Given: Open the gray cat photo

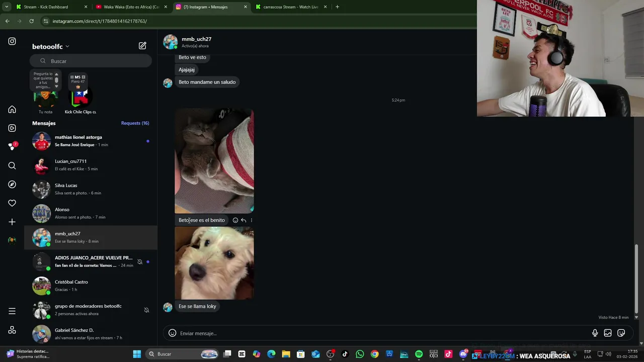Looking at the screenshot, I should (214, 161).
